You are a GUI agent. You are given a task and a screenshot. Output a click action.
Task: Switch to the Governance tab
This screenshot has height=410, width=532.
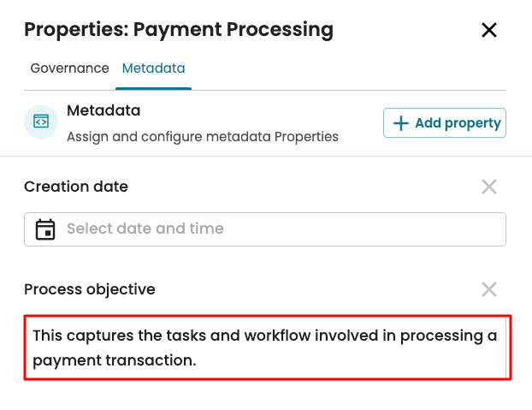pos(69,68)
